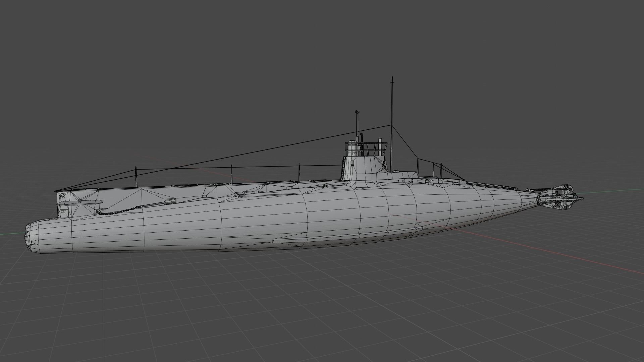Click the long antenna wire running to the bow
This screenshot has height=362, width=644.
point(223,158)
